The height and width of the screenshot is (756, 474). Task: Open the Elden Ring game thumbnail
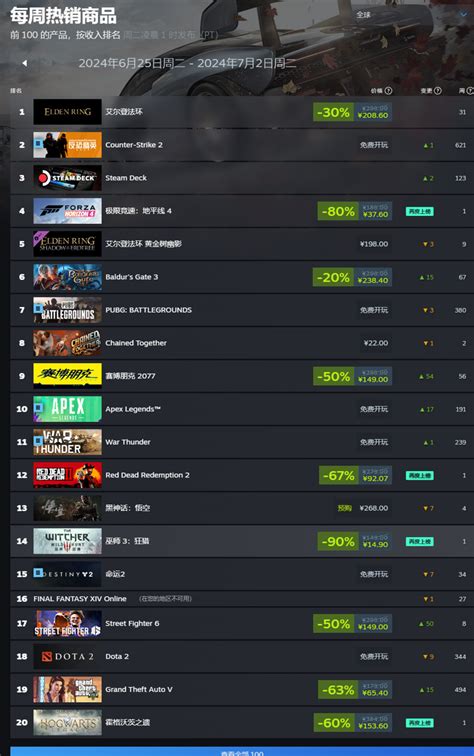(68, 112)
